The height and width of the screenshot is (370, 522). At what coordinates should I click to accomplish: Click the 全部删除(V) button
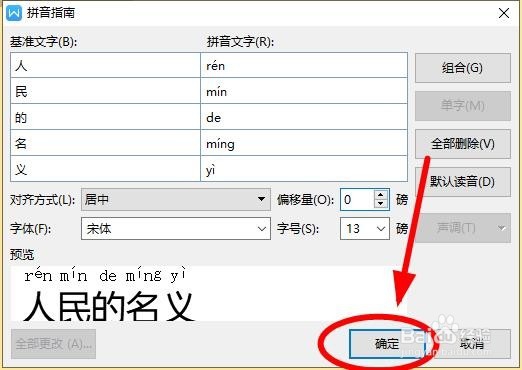[x=463, y=144]
